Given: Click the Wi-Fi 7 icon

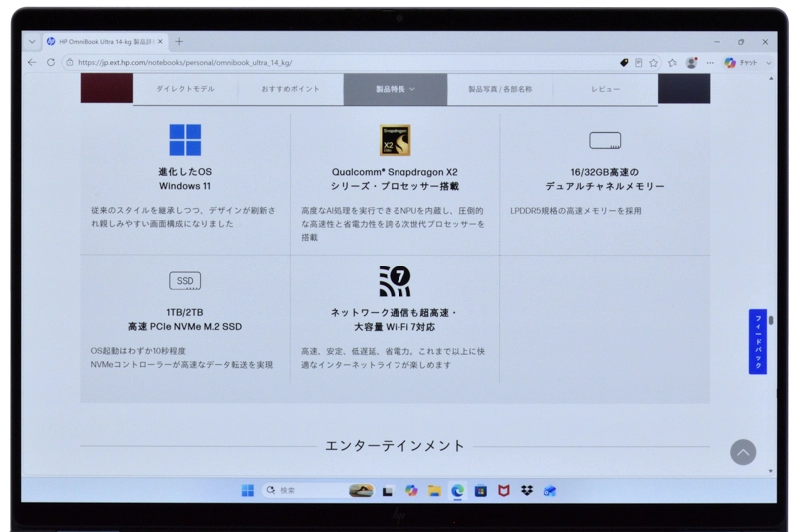Looking at the screenshot, I should (395, 280).
